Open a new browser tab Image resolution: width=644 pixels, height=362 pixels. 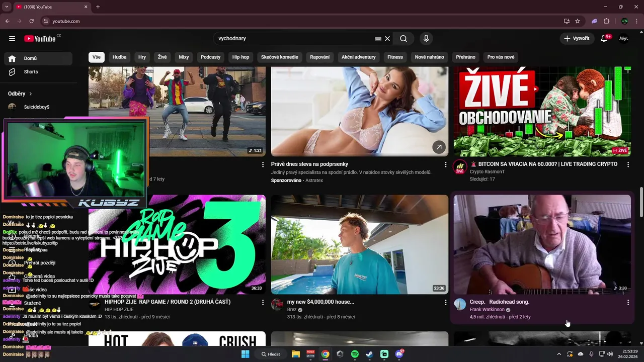98,7
